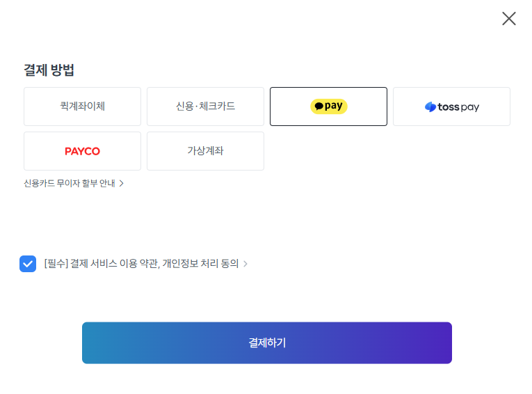The width and height of the screenshot is (532, 394).
Task: Click the 'pay' text inside KakaoPay badge
Action: pyautogui.click(x=334, y=106)
